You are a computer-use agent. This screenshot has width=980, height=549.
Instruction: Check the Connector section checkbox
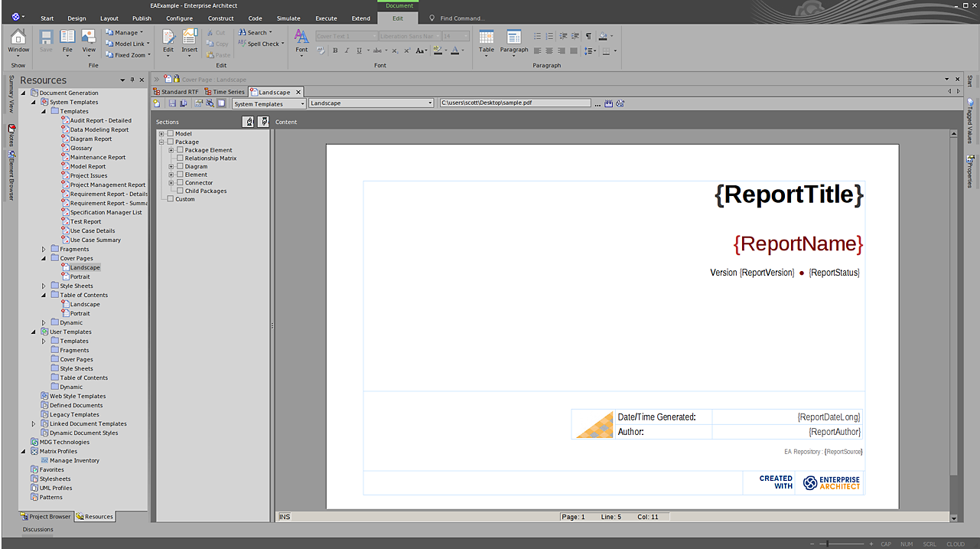181,183
